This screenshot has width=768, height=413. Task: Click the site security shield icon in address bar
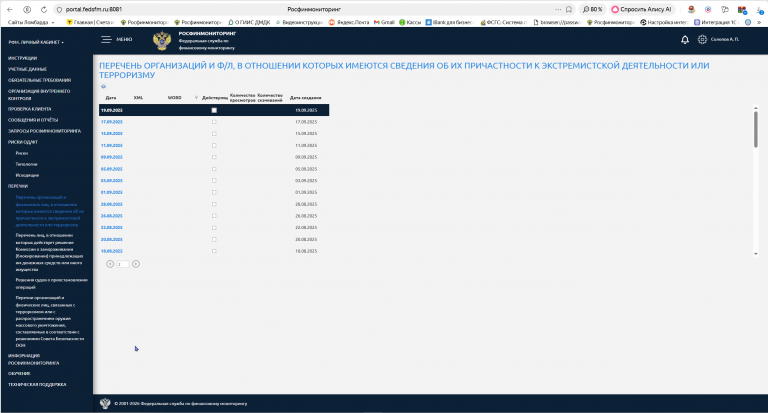pyautogui.click(x=59, y=9)
